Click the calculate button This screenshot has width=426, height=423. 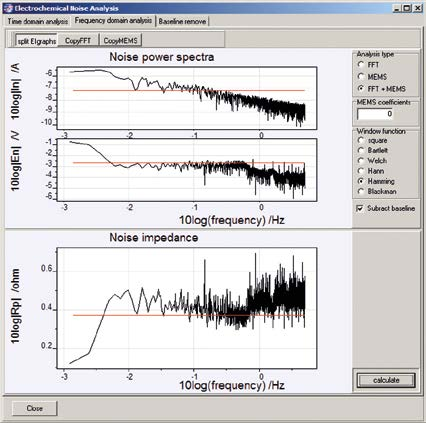coord(386,380)
